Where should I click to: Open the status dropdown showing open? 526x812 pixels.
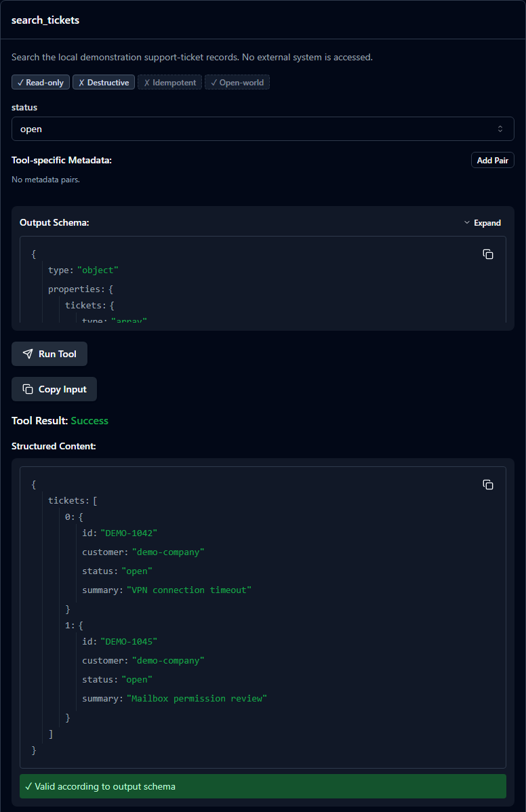click(x=262, y=129)
